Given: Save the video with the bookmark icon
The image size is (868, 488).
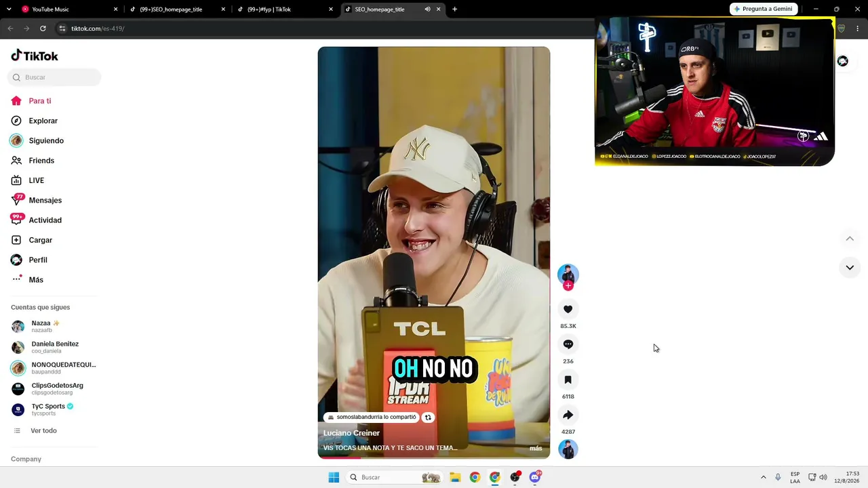Looking at the screenshot, I should click(568, 380).
